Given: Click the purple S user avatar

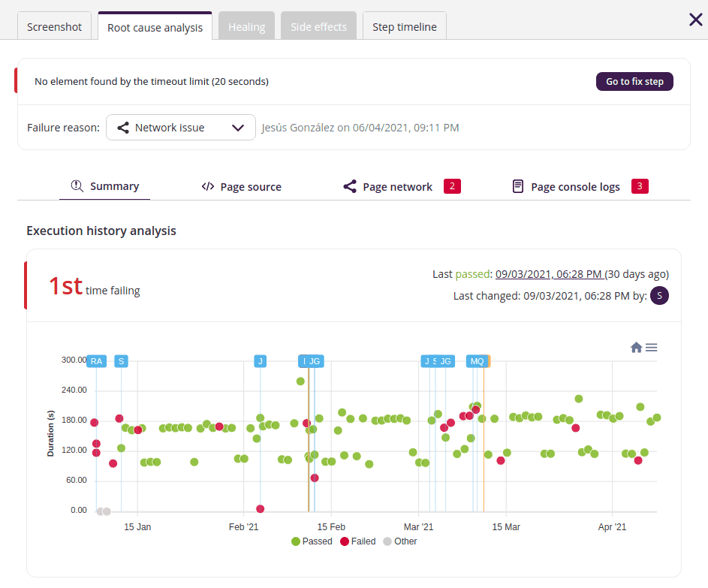Looking at the screenshot, I should click(659, 296).
